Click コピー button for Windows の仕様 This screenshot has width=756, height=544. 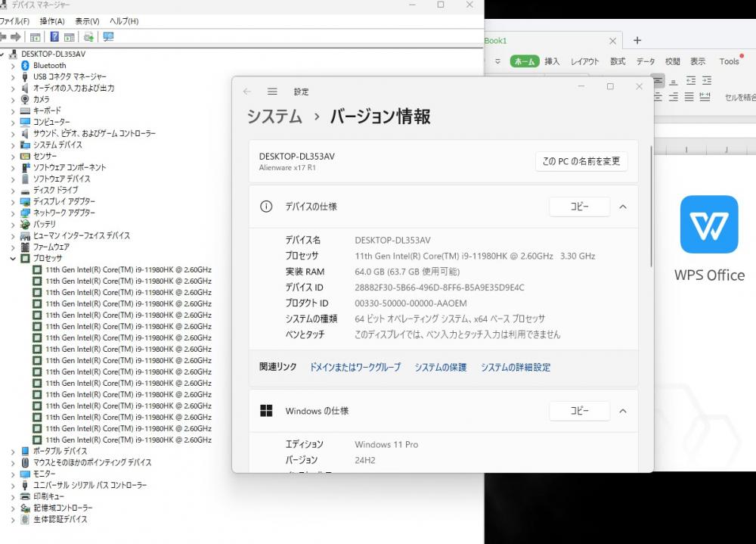580,411
